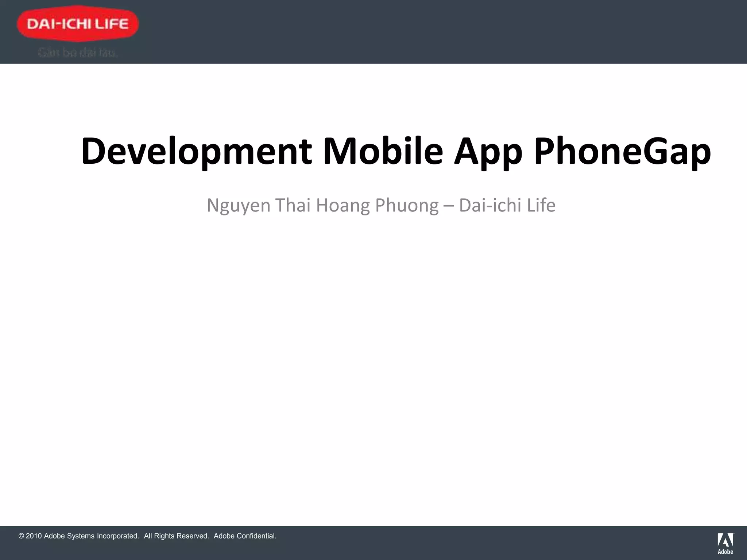Click the 'Adobe' wordmark under the logo
Screen dimensions: 747x560
click(725, 552)
